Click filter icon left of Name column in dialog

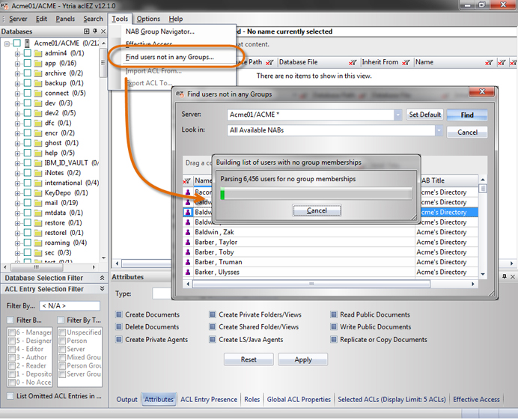186,180
